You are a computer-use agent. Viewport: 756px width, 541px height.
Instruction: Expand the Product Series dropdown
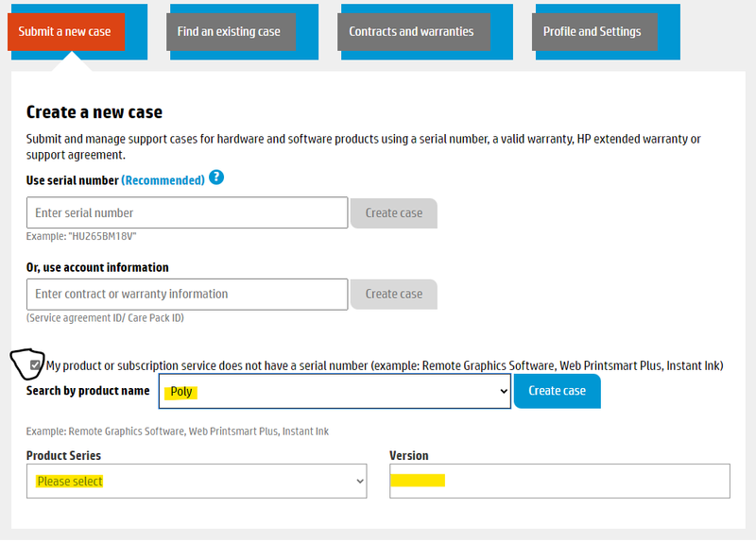point(197,481)
